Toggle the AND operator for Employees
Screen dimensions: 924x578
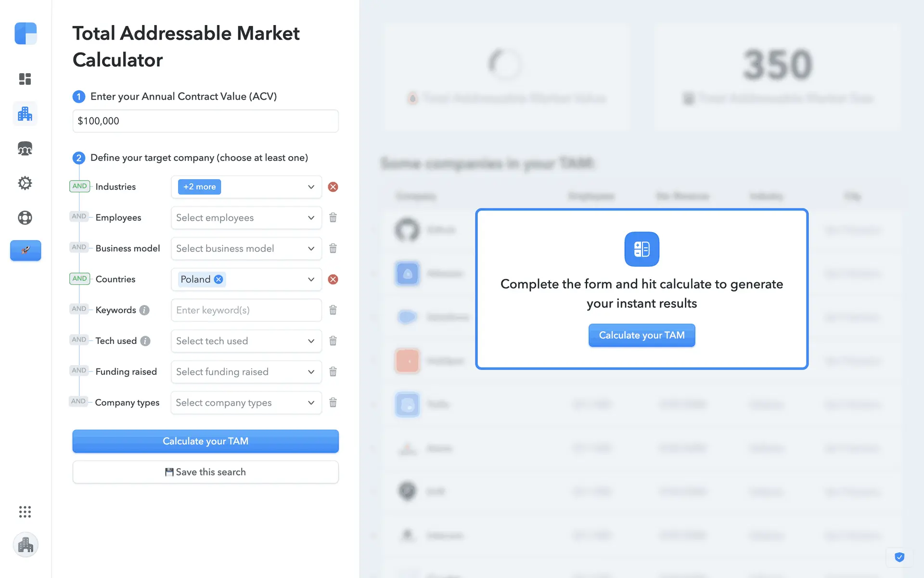79,217
